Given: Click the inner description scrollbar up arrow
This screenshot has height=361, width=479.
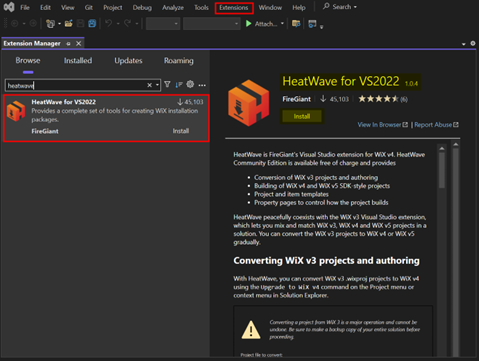Looking at the screenshot, I should click(442, 149).
